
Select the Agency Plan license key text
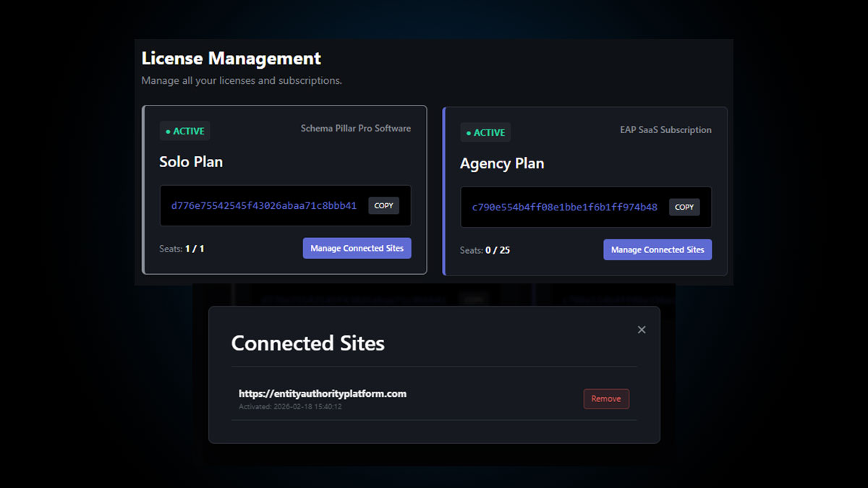564,207
